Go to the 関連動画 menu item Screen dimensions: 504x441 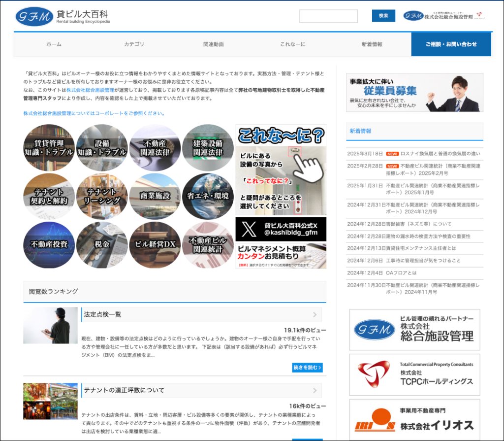[213, 44]
